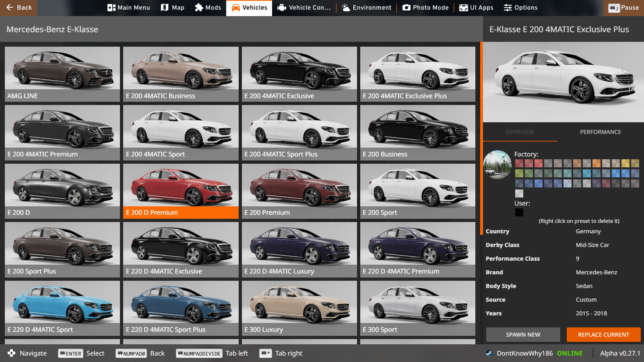Click the REPLACE CURRENT button
The height and width of the screenshot is (362, 644).
603,335
